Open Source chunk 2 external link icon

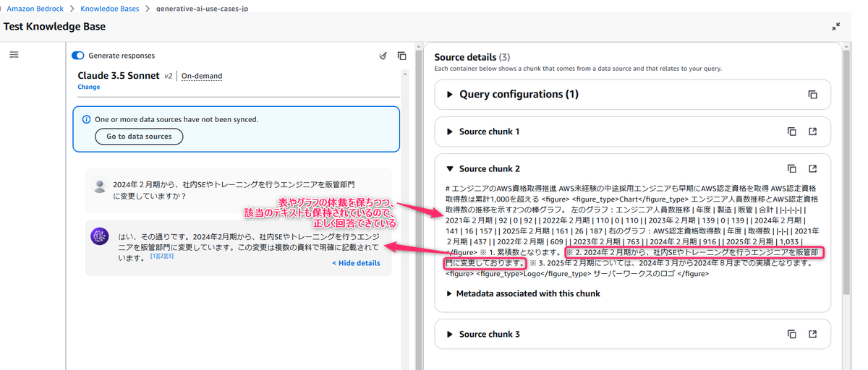(x=812, y=169)
